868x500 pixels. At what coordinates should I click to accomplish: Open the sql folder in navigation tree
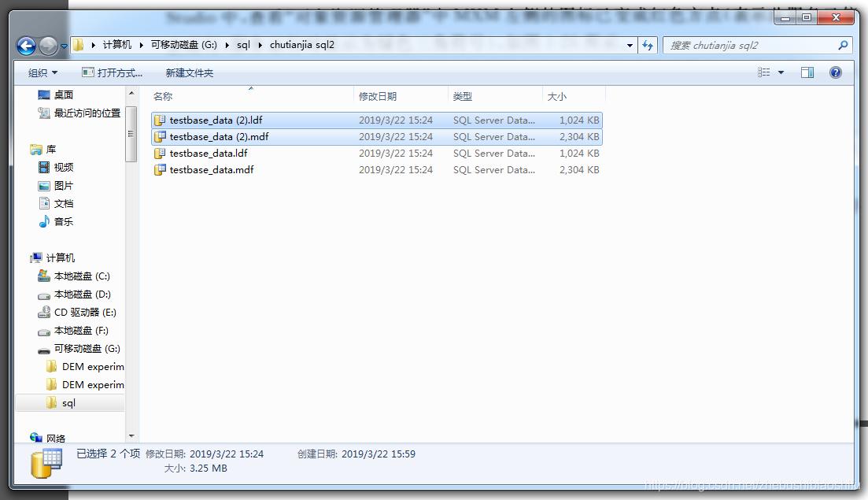pos(68,403)
